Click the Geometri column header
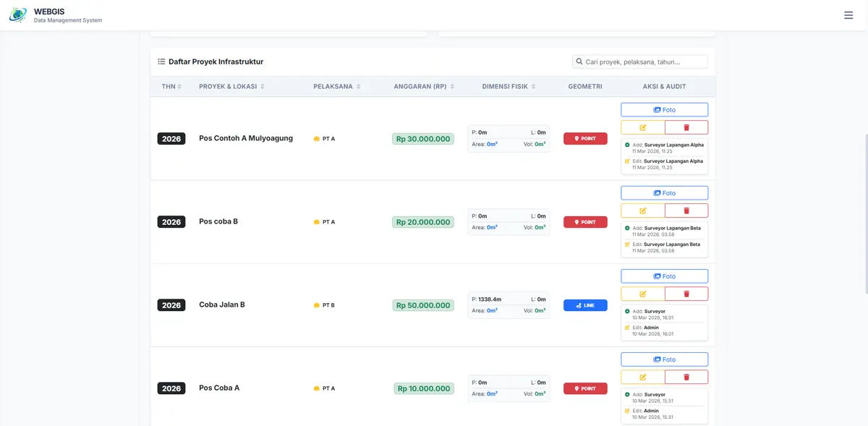Image resolution: width=868 pixels, height=426 pixels. pos(585,87)
